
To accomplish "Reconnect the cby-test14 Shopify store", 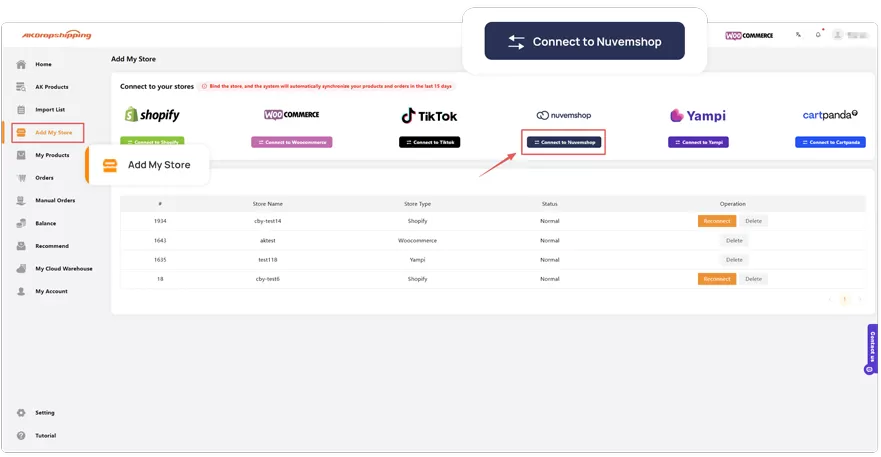I will point(717,221).
